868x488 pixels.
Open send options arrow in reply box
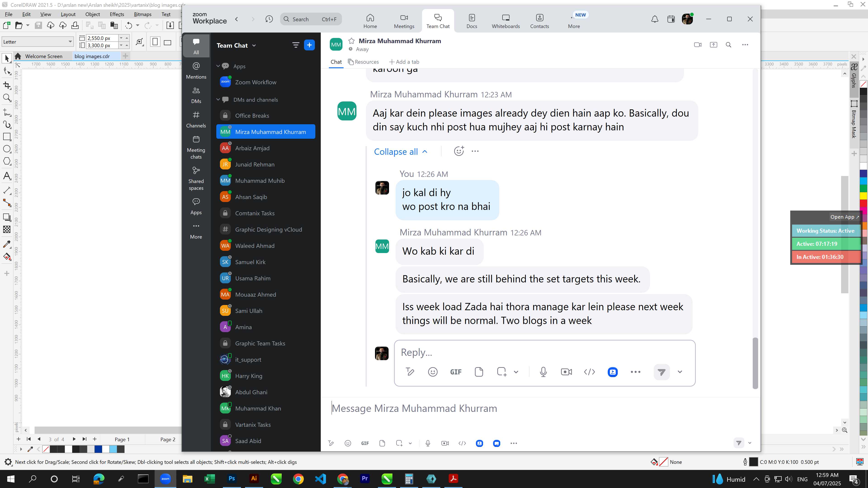pos(680,372)
